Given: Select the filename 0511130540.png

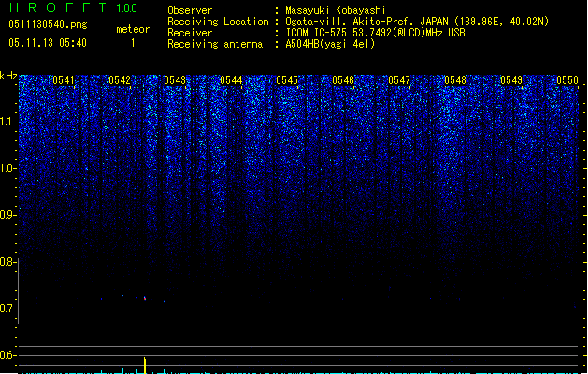Looking at the screenshot, I should pyautogui.click(x=48, y=24).
